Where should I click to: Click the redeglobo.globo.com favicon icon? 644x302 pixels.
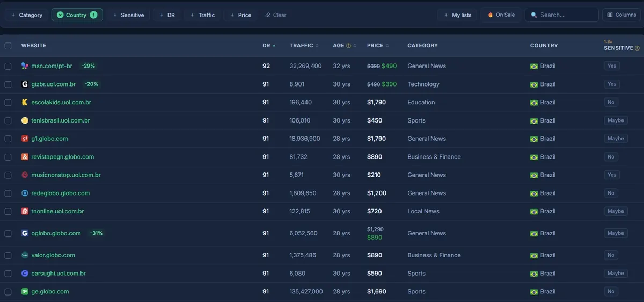(x=25, y=193)
